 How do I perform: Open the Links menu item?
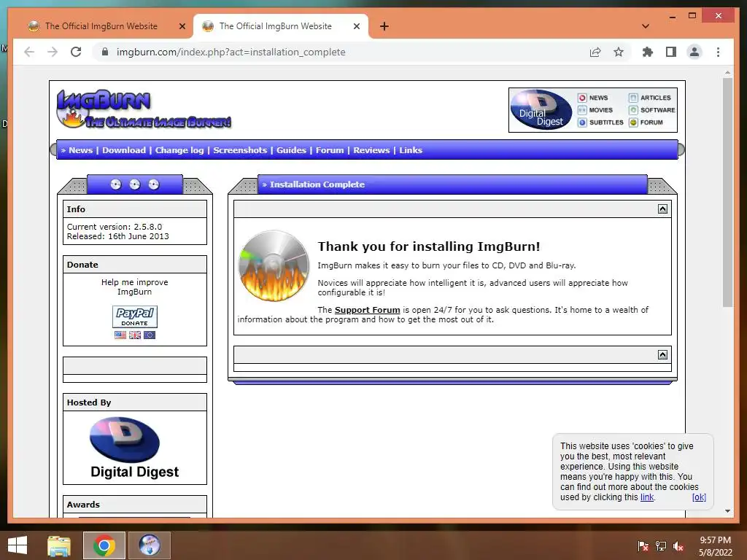411,150
